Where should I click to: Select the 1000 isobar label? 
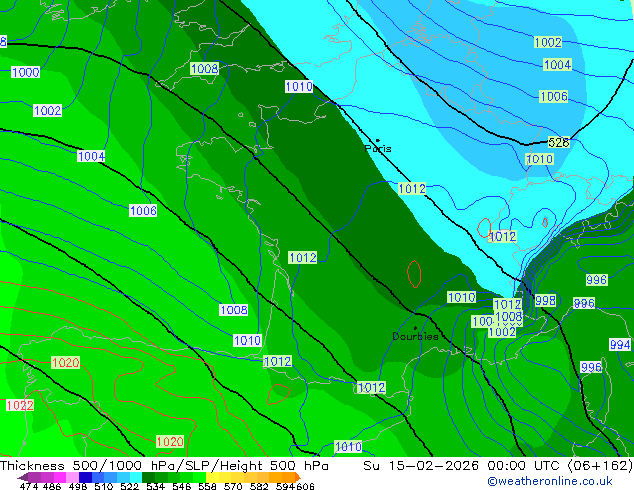(x=25, y=72)
